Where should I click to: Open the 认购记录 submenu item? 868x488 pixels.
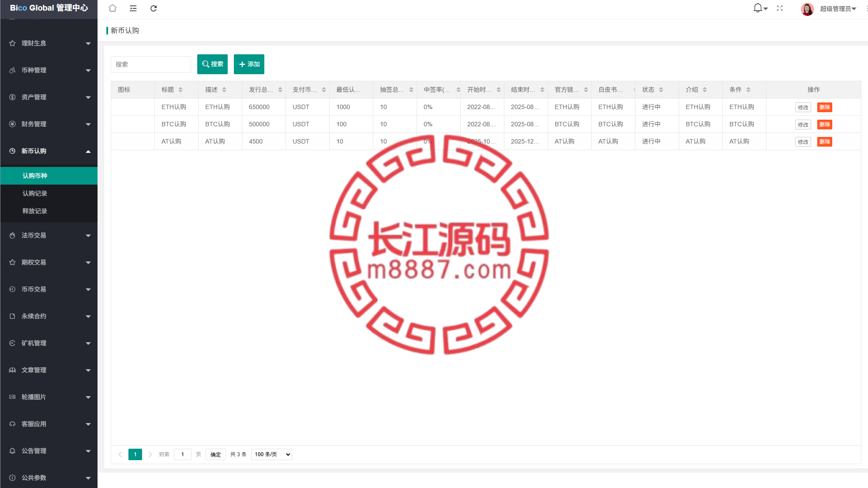(49, 193)
